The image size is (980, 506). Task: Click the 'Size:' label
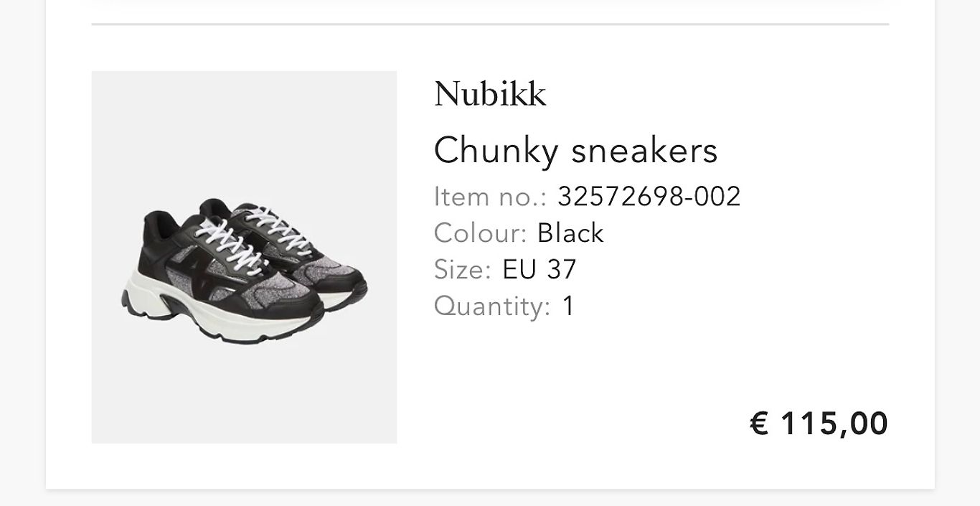463,269
